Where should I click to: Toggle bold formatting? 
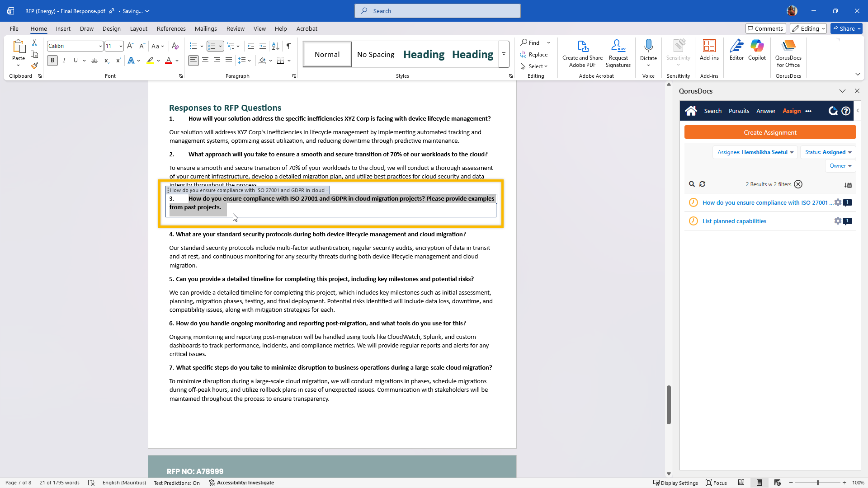pyautogui.click(x=52, y=61)
